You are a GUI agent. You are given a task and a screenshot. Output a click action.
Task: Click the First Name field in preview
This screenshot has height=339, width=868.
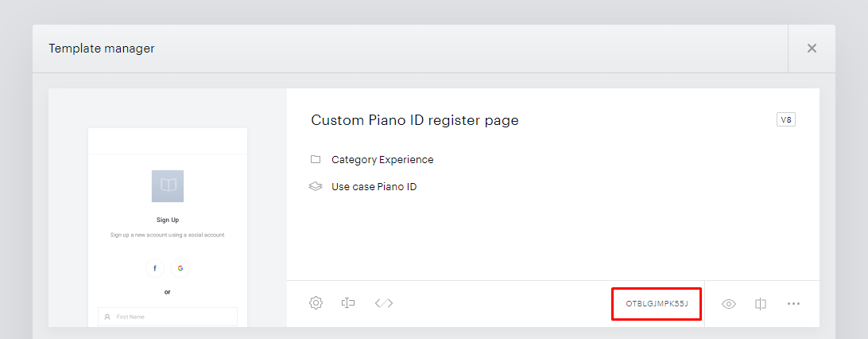click(168, 317)
